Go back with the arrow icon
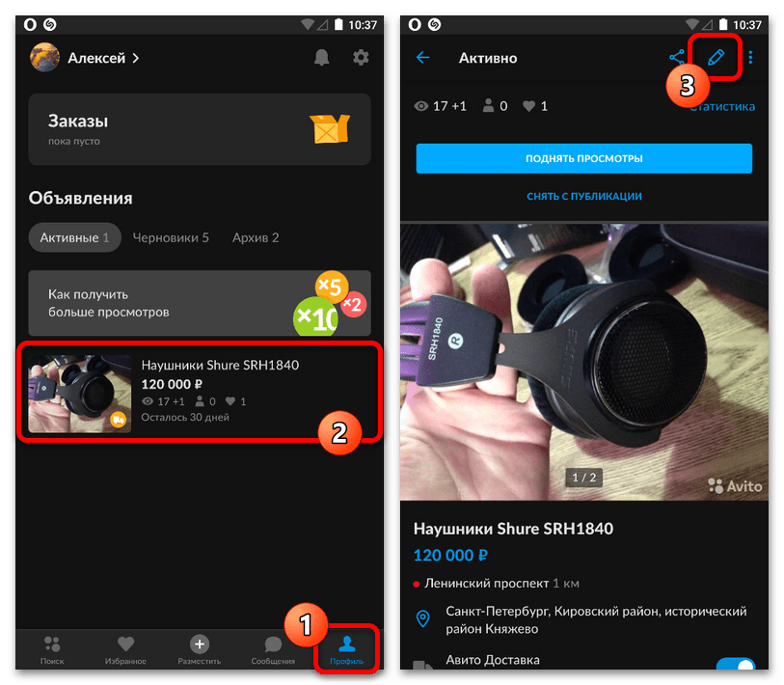Viewport: 784px width, 685px height. [x=423, y=58]
